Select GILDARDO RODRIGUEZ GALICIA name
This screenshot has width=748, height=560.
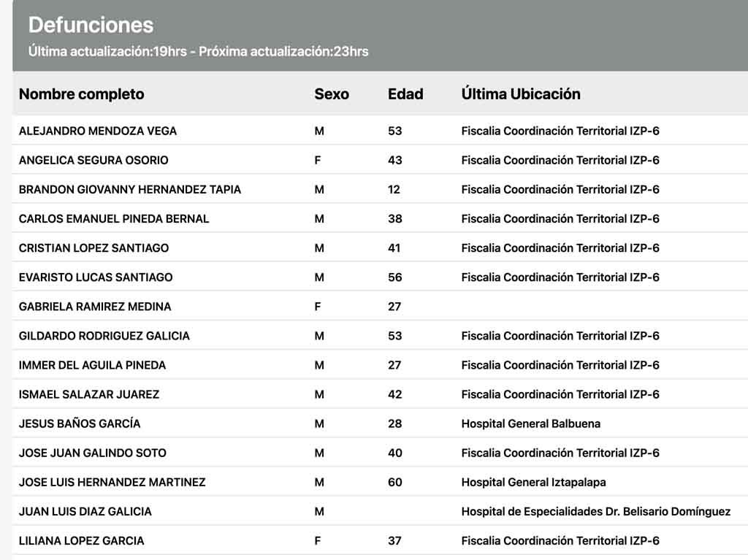pos(104,336)
